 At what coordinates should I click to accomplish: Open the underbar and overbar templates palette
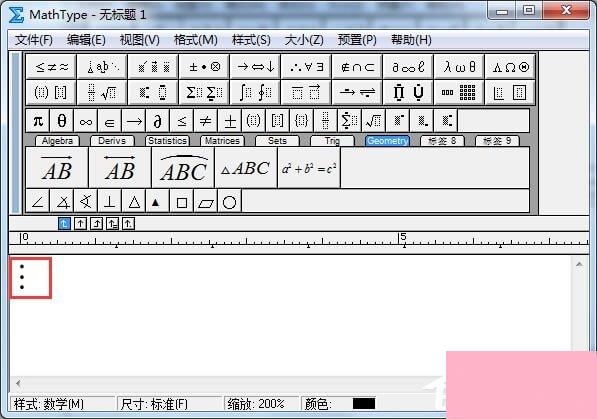[x=306, y=92]
